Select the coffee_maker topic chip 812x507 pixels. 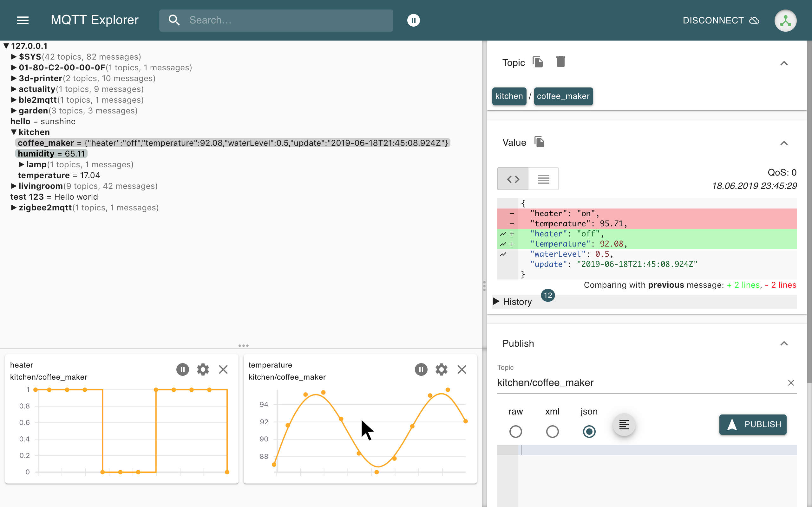pos(563,96)
